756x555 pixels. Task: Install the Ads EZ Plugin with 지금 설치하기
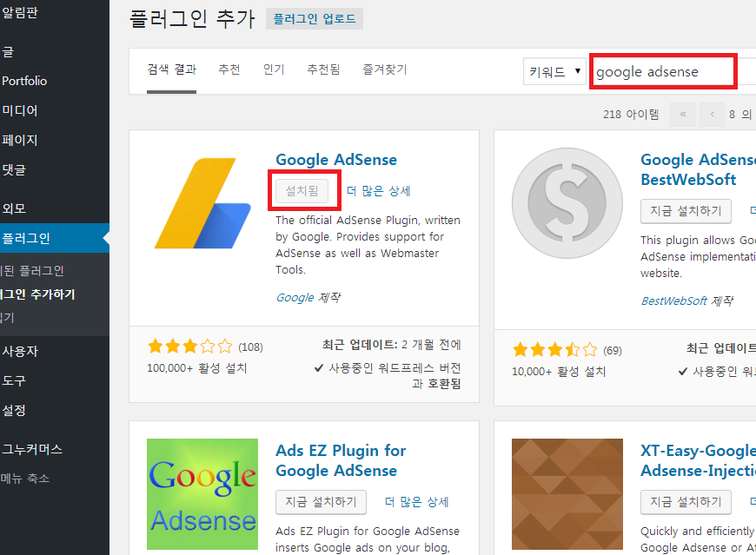(x=321, y=502)
